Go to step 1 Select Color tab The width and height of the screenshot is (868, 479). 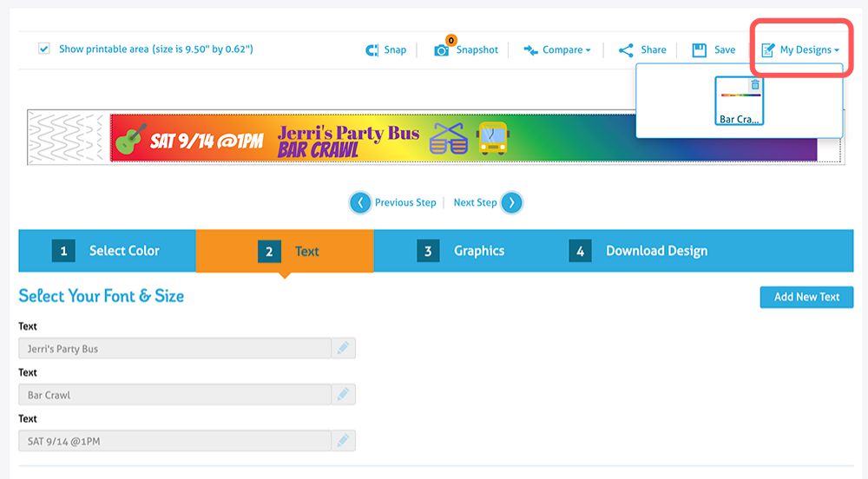click(107, 251)
